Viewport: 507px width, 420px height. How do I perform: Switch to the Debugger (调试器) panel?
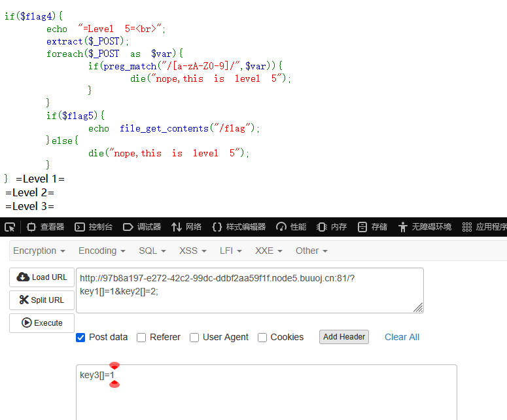click(142, 227)
